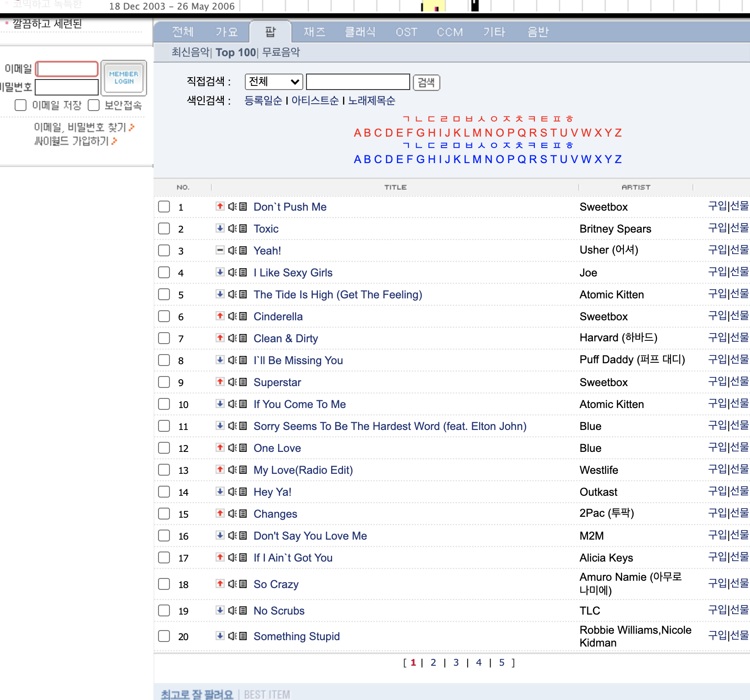Open lyrics icon for Don't Say You Love Me
The width and height of the screenshot is (750, 700).
243,536
